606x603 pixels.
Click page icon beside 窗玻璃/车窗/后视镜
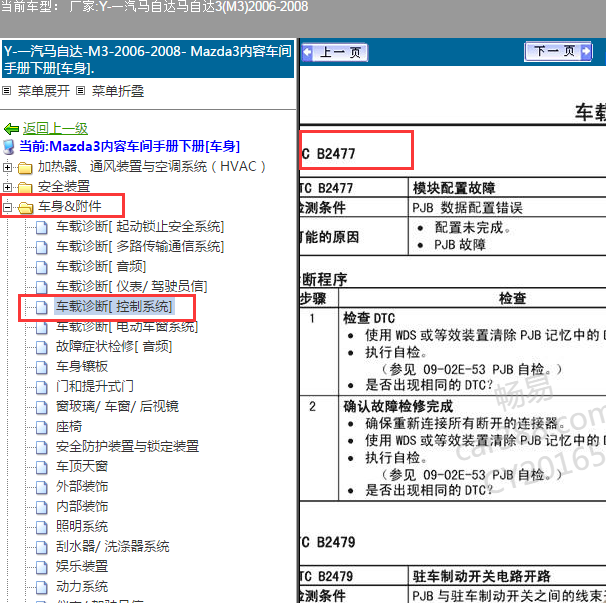pos(42,408)
